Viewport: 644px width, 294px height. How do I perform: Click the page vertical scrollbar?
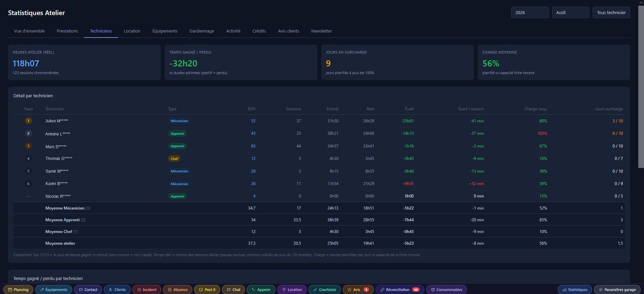641,86
